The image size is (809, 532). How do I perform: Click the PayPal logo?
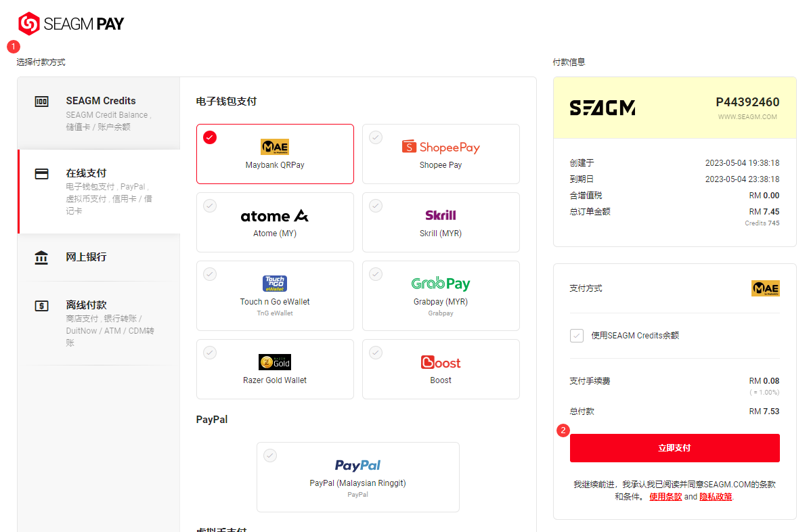click(357, 466)
